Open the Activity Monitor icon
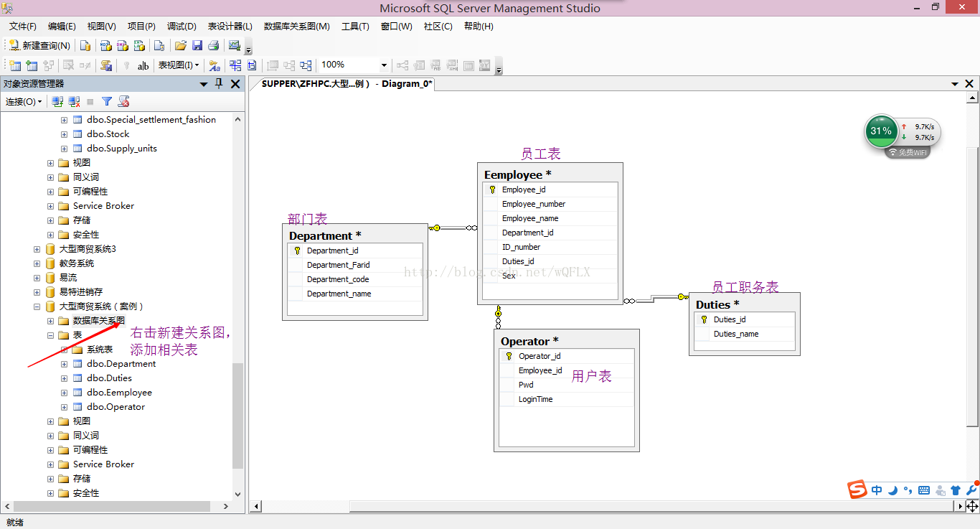Viewport: 980px width, 529px height. coord(234,45)
